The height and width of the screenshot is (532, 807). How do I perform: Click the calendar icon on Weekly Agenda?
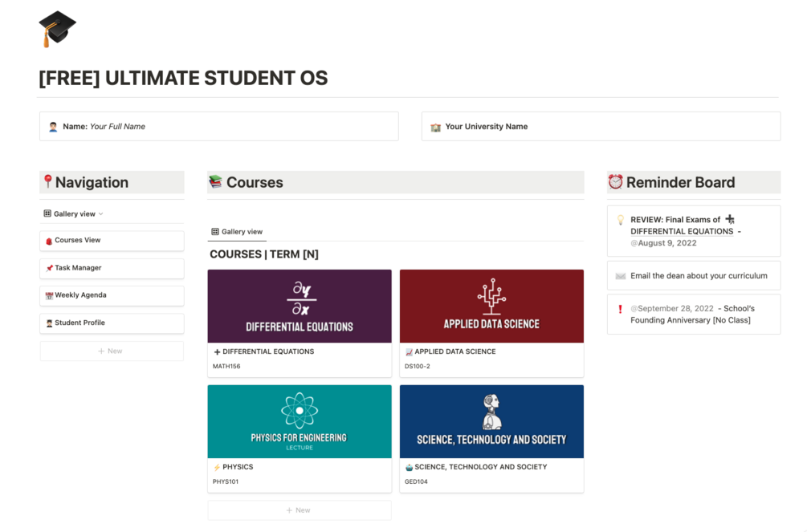coord(49,295)
